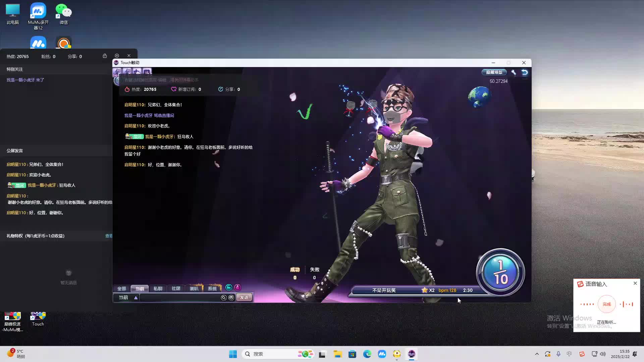Switch to the 社团 chat tab
644x362 pixels.
(x=176, y=289)
